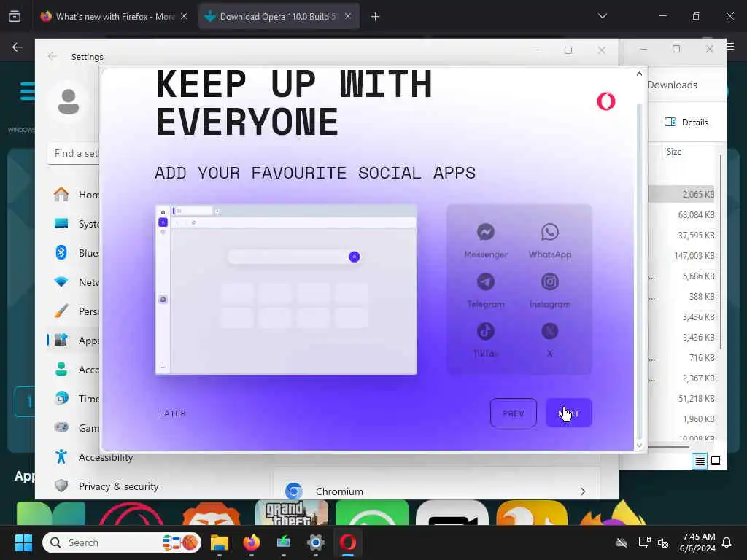Viewport: 747px width, 560px height.
Task: Click the 51,218 KB file size entry
Action: click(696, 399)
